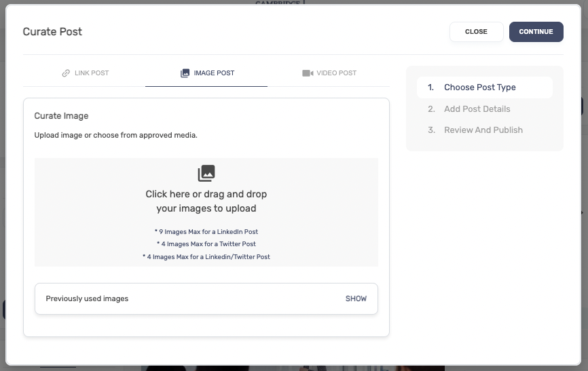The width and height of the screenshot is (588, 371).
Task: Click the "9 Images Max for a LinkedIn Post" note
Action: pyautogui.click(x=206, y=232)
